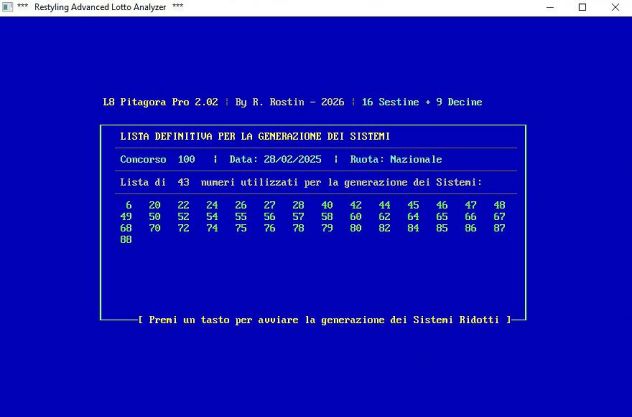Image resolution: width=632 pixels, height=417 pixels.
Task: Click number 47 in the list
Action: [x=471, y=205]
